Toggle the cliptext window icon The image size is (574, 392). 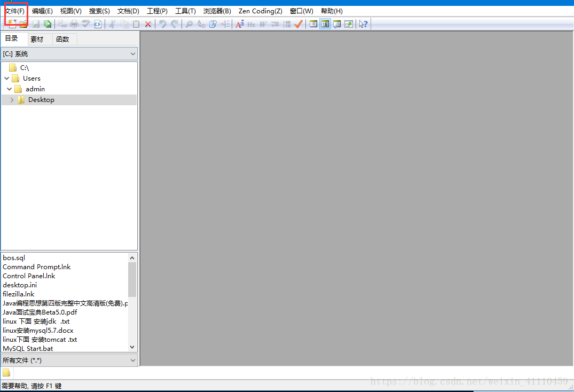click(313, 24)
